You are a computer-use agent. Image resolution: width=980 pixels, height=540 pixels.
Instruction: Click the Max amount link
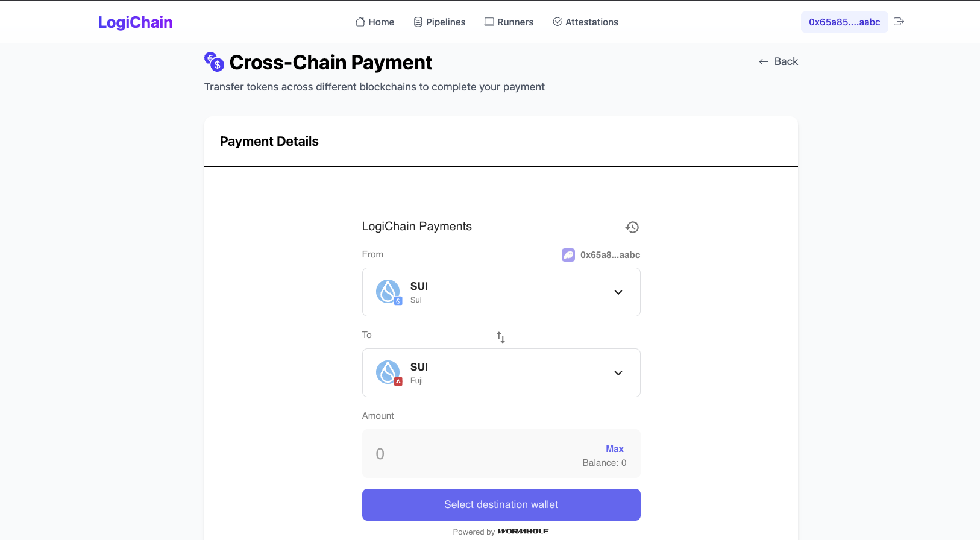614,449
